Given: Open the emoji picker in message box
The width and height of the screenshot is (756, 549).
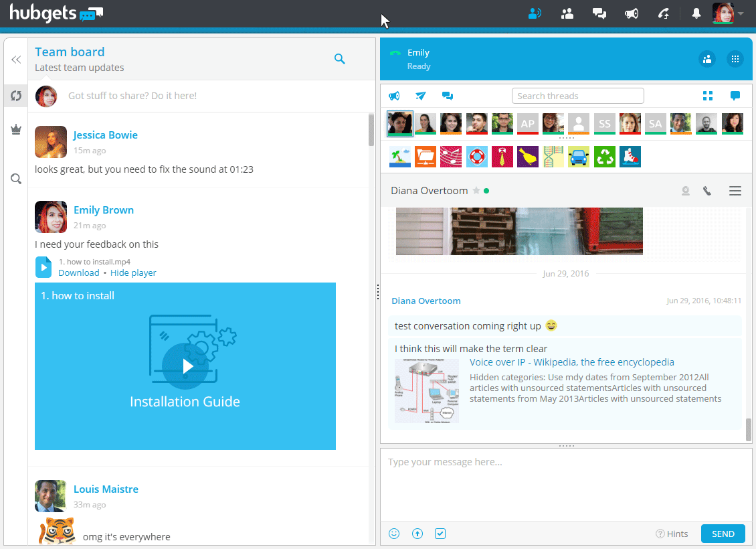Looking at the screenshot, I should [x=395, y=534].
